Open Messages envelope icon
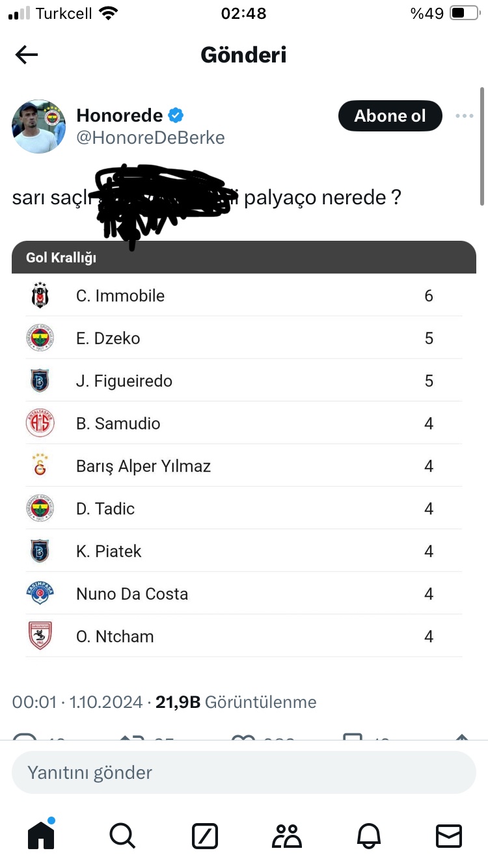The image size is (488, 868). (449, 835)
